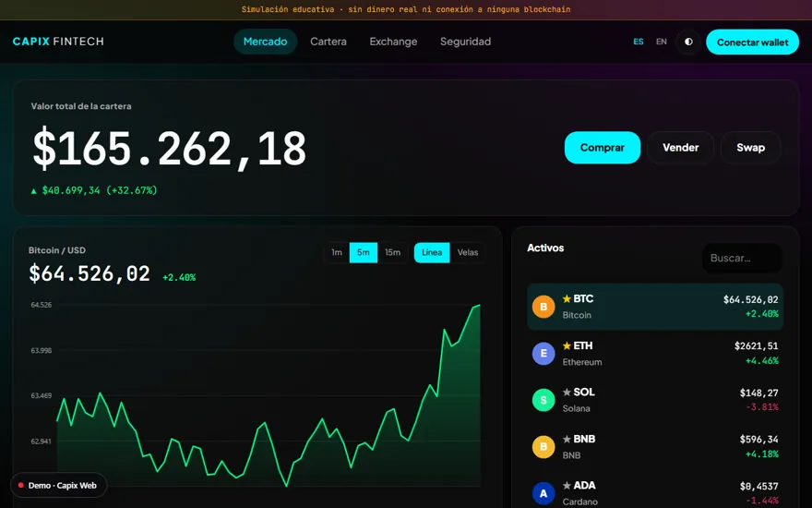Click the 64.526 y-axis label
The image size is (812, 508).
[x=41, y=305]
